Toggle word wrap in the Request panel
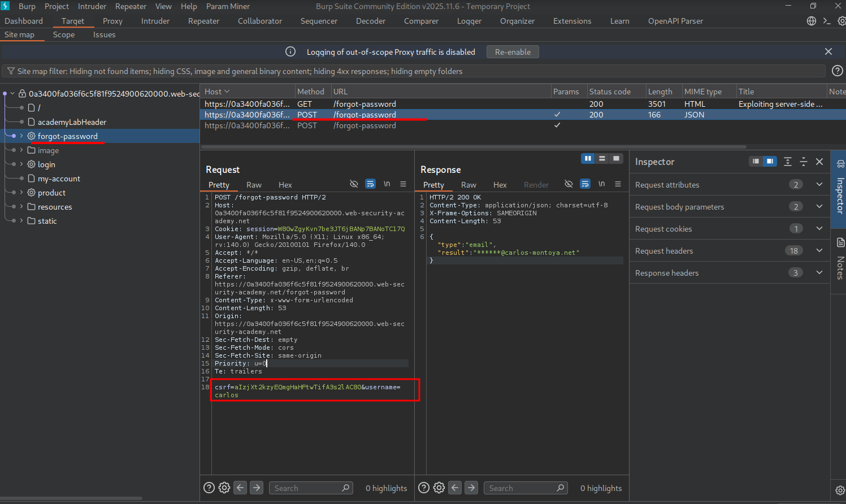The width and height of the screenshot is (846, 504). (x=370, y=184)
